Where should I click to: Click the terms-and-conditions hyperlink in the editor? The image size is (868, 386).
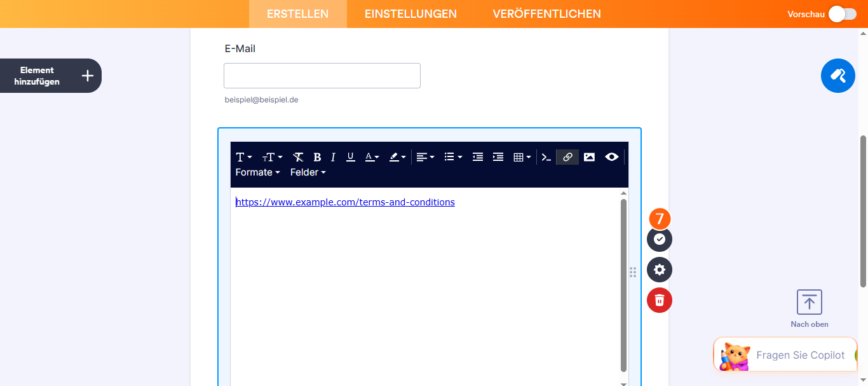pyautogui.click(x=345, y=202)
